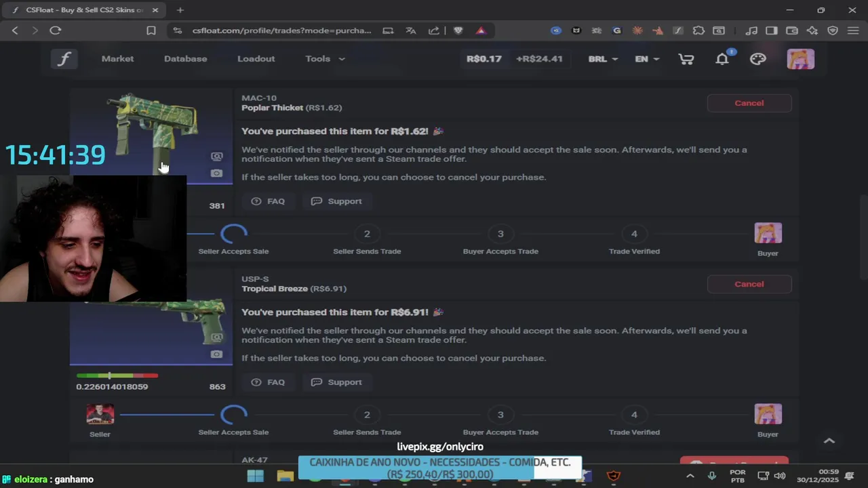Open Windows Start menu
868x488 pixels.
(x=256, y=476)
